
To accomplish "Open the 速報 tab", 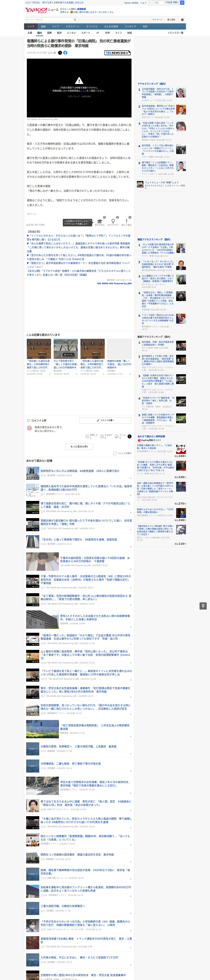I will click(43, 27).
